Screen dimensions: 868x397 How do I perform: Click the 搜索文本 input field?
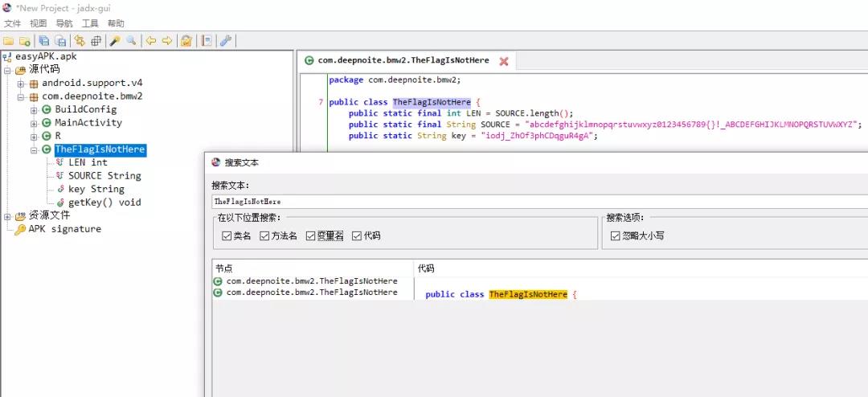pos(540,202)
